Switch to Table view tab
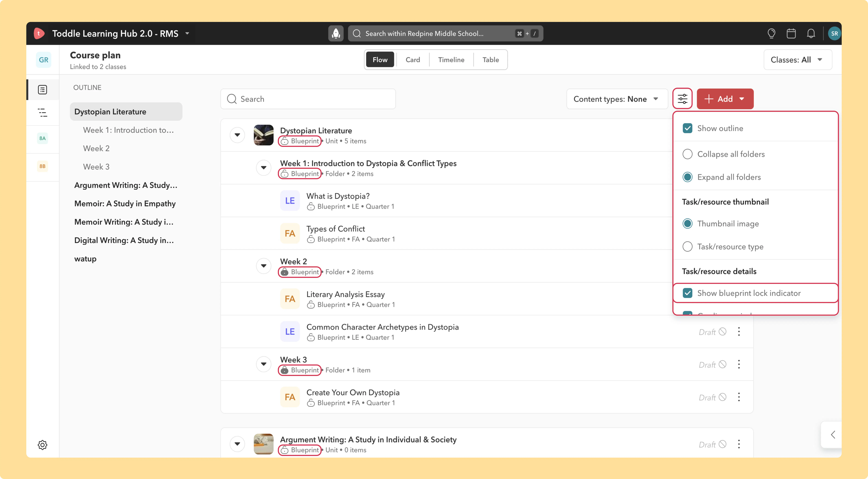 (x=490, y=60)
